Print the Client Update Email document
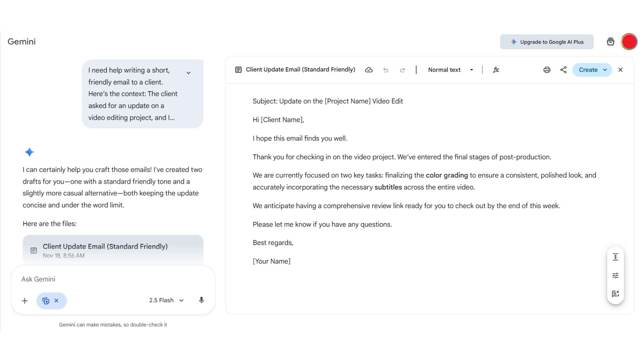 click(547, 70)
